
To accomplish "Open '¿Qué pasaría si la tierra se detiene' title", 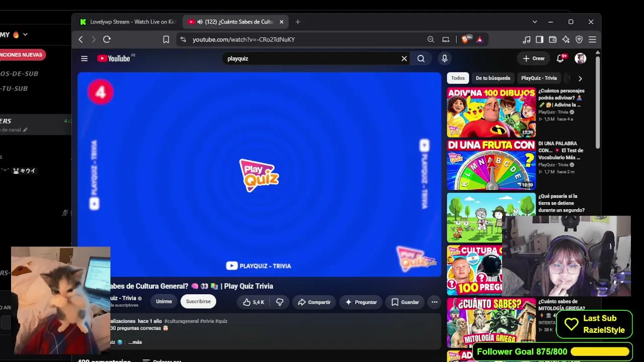I will (x=561, y=203).
